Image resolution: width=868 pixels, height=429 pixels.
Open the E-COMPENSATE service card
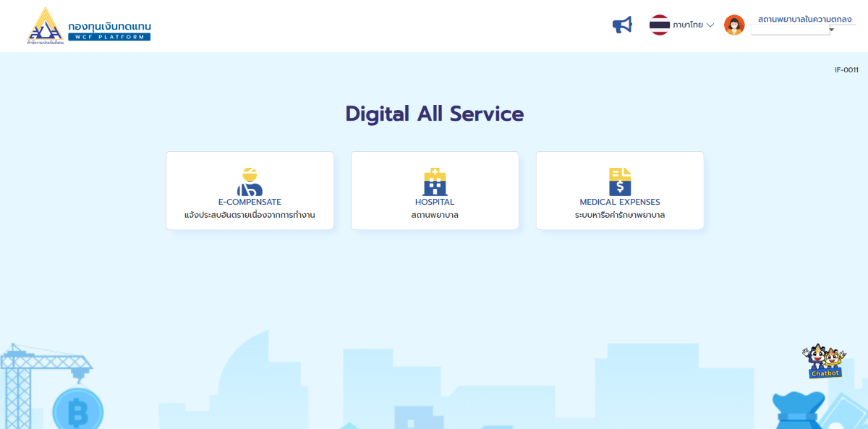pos(250,190)
